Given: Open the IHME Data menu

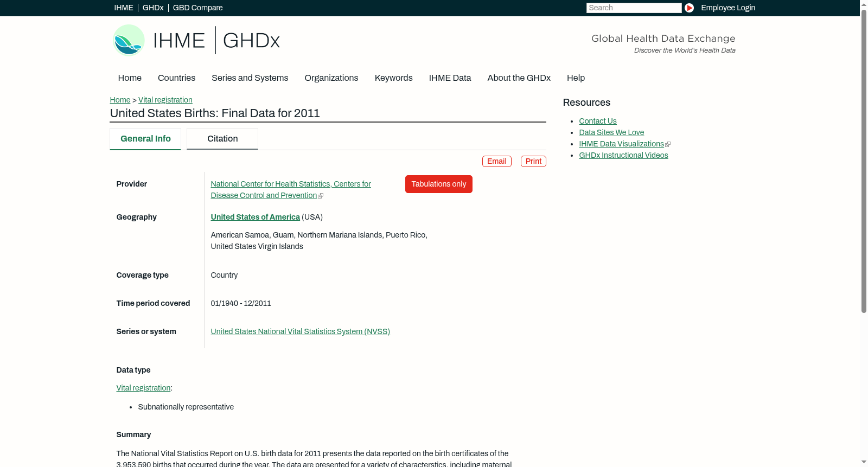Looking at the screenshot, I should [450, 78].
